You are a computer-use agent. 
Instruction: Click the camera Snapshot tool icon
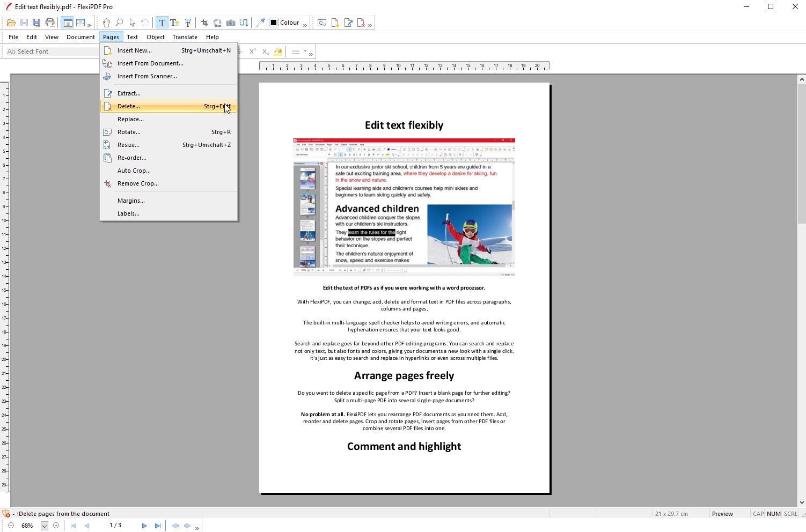pos(231,23)
